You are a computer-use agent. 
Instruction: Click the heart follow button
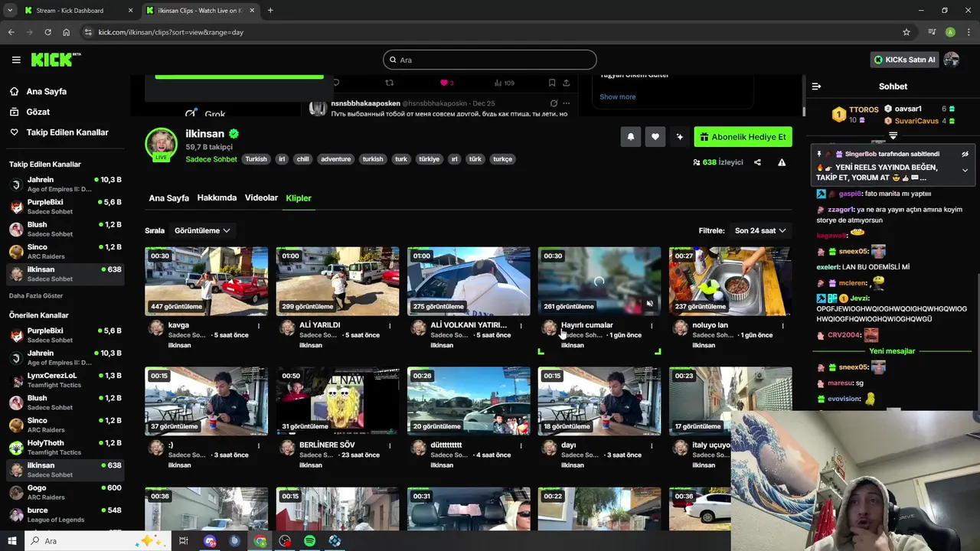click(x=655, y=137)
